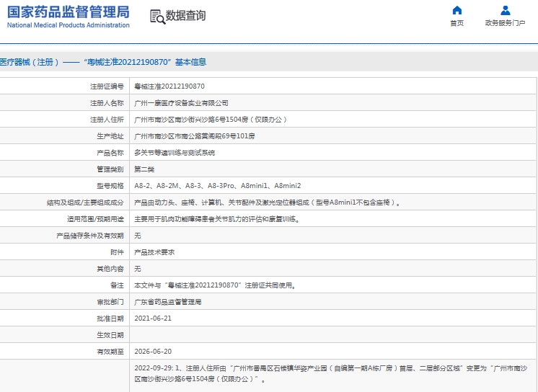Click 无 in the 产品储存条件及有效期 row
The height and width of the screenshot is (392, 538).
click(x=138, y=236)
